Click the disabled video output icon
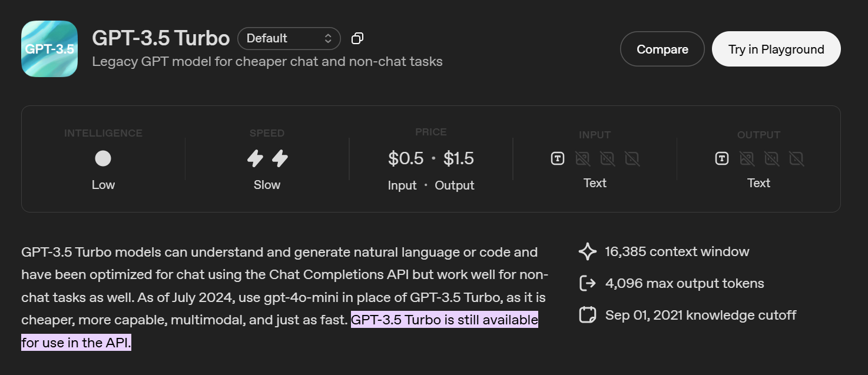 [796, 158]
